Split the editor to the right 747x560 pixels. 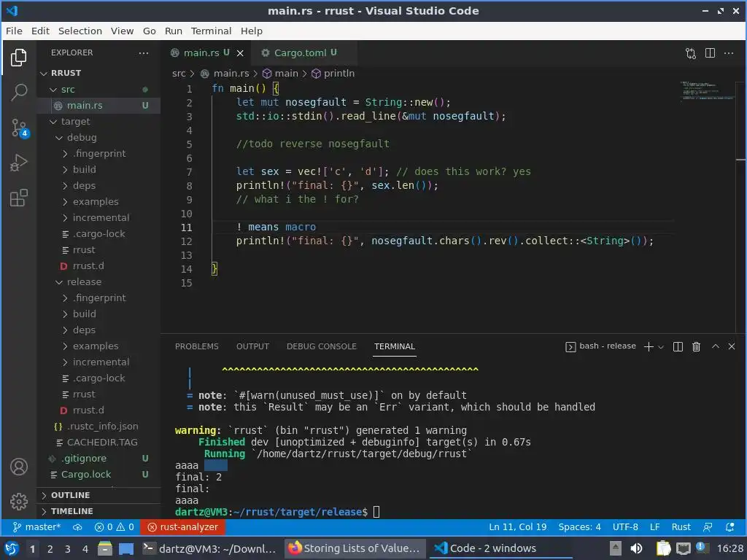710,52
